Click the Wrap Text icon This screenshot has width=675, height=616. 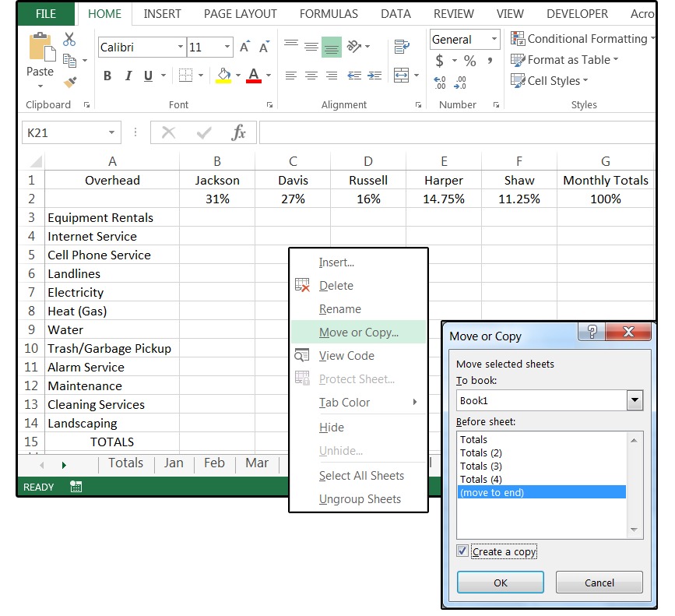coord(401,47)
